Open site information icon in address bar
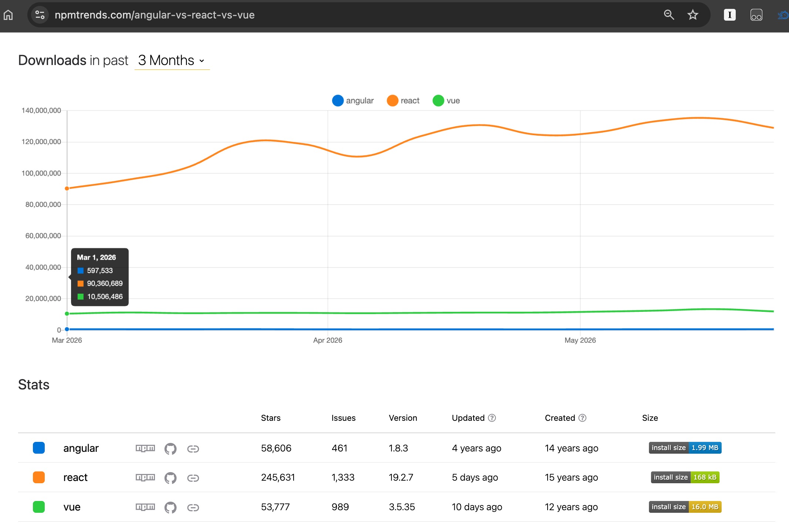 click(x=40, y=15)
